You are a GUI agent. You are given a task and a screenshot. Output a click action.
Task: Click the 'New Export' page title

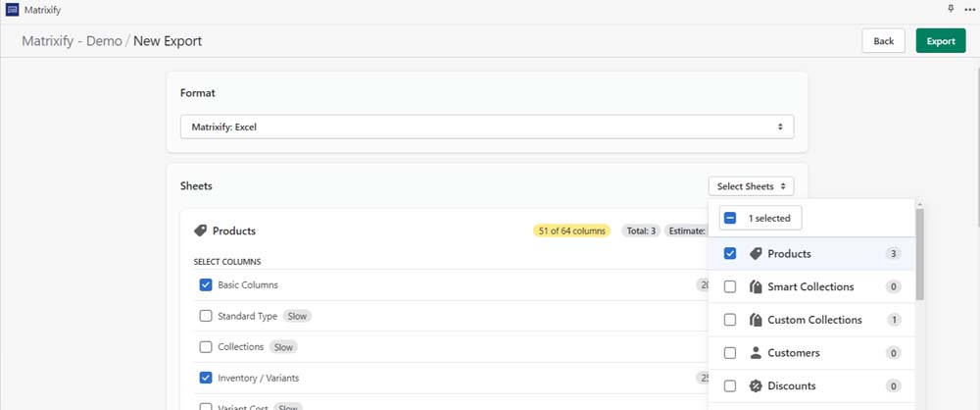(x=168, y=41)
